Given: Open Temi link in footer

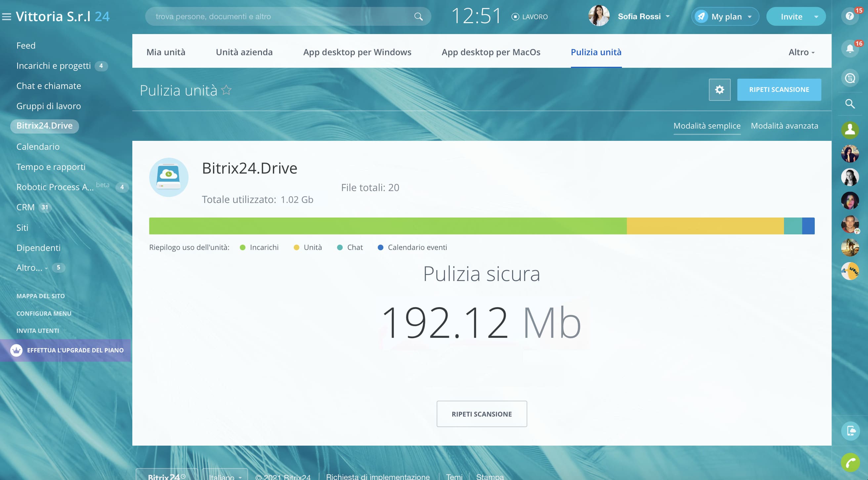Looking at the screenshot, I should pyautogui.click(x=454, y=477).
